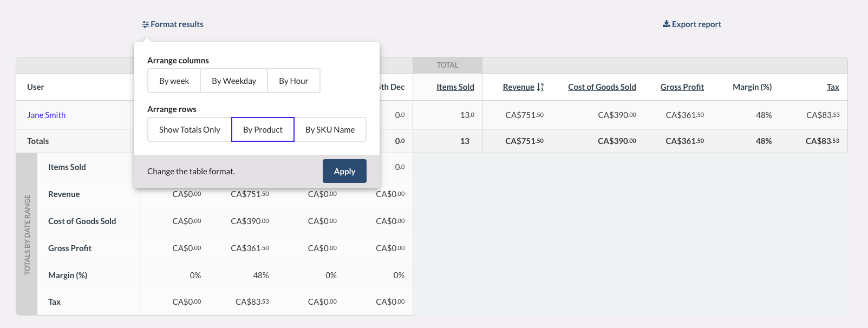Click the Export report download icon
Viewport: 868px width, 328px height.
click(x=666, y=24)
